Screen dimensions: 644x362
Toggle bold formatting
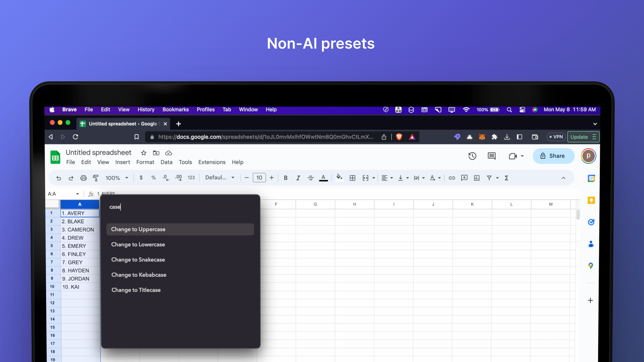click(x=285, y=178)
